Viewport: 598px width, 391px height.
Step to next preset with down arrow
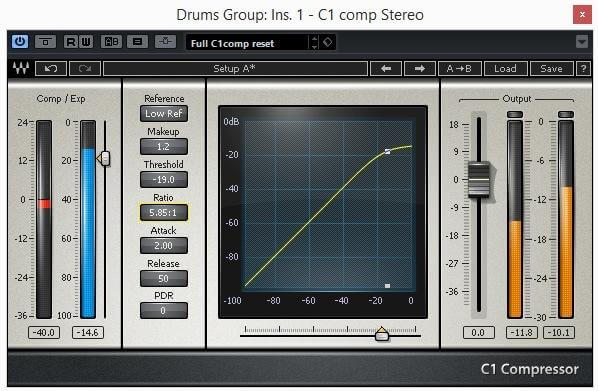click(314, 46)
